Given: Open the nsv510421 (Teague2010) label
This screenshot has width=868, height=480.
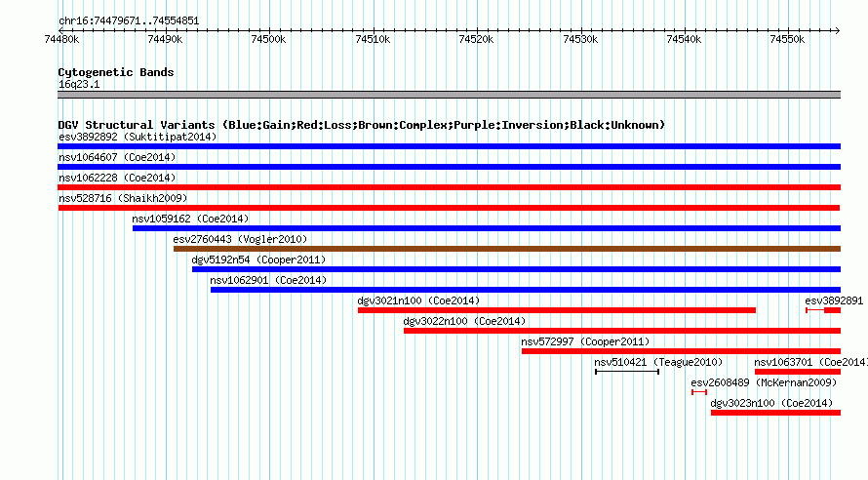Looking at the screenshot, I should tap(658, 362).
